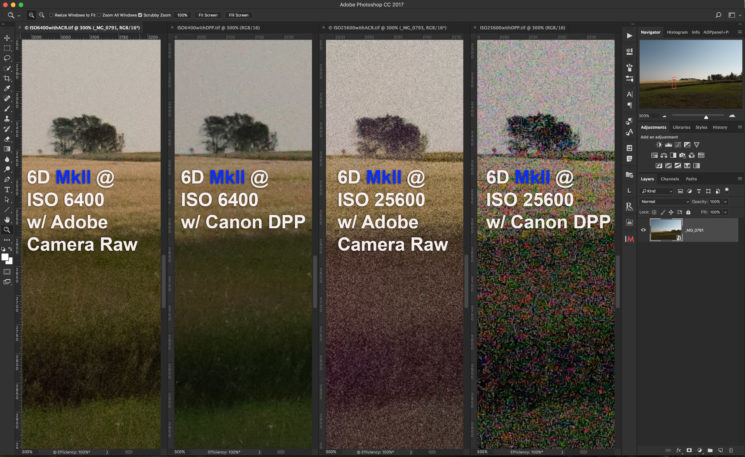Open the Normal blend mode dropdown

pos(664,202)
